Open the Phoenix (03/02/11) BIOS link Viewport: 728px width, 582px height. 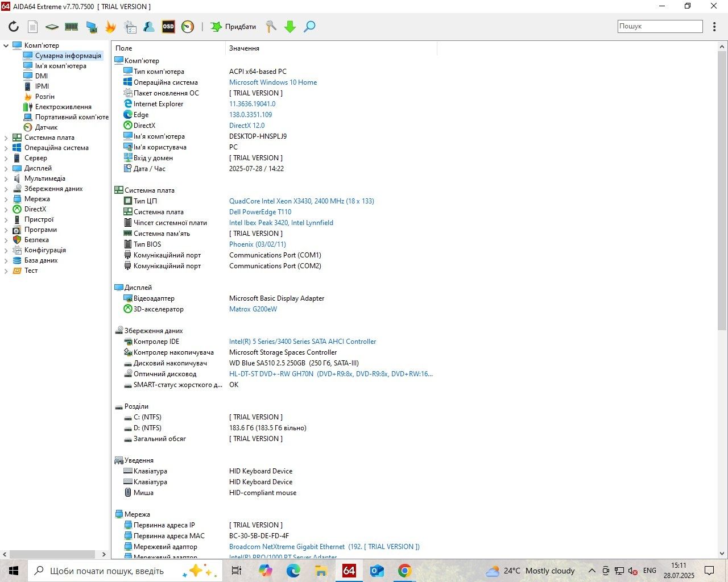258,244
